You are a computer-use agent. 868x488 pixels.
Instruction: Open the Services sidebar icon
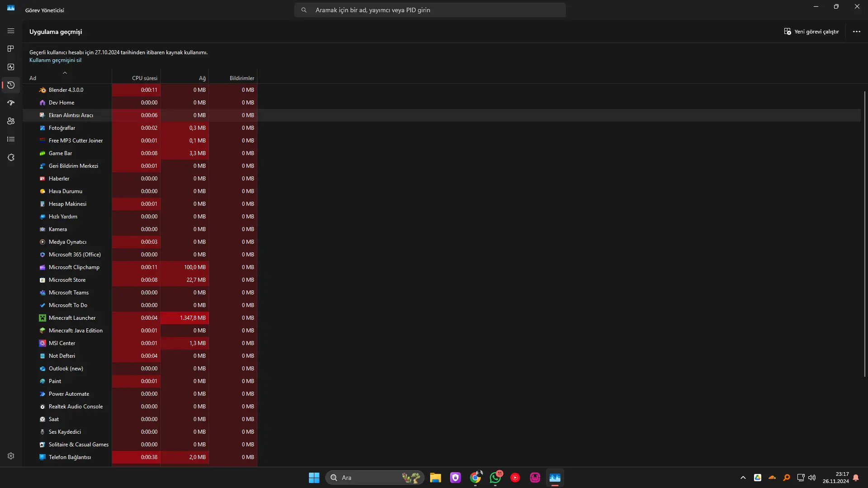[x=11, y=157]
